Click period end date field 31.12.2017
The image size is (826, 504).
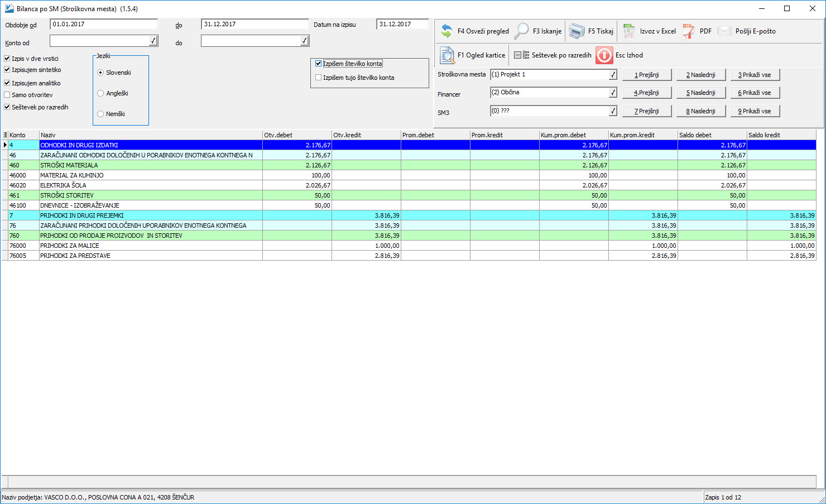point(255,24)
